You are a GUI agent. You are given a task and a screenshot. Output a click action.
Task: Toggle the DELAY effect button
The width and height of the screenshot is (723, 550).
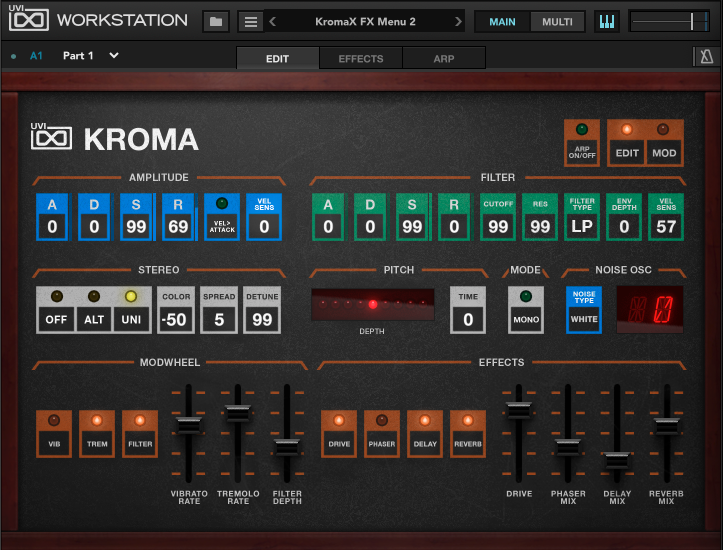pyautogui.click(x=425, y=434)
